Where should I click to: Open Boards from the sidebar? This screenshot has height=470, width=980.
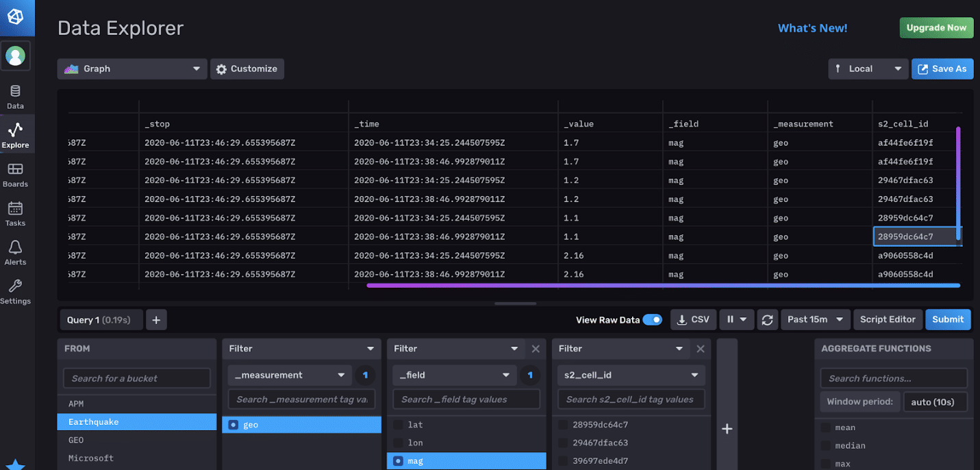click(15, 175)
